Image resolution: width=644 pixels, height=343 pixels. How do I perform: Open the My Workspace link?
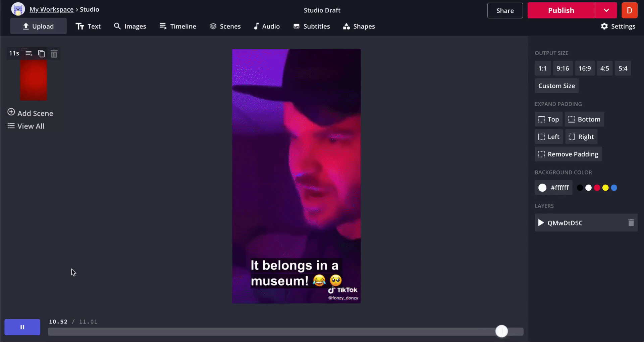coord(51,9)
